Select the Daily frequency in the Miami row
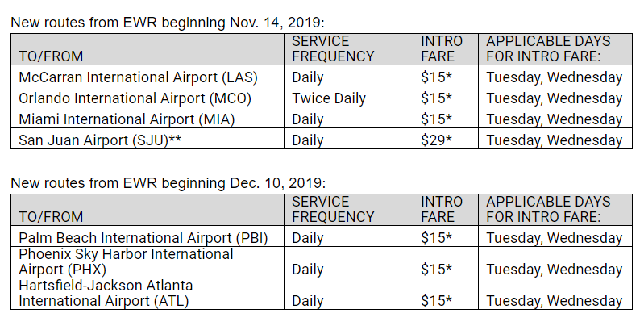 (308, 119)
